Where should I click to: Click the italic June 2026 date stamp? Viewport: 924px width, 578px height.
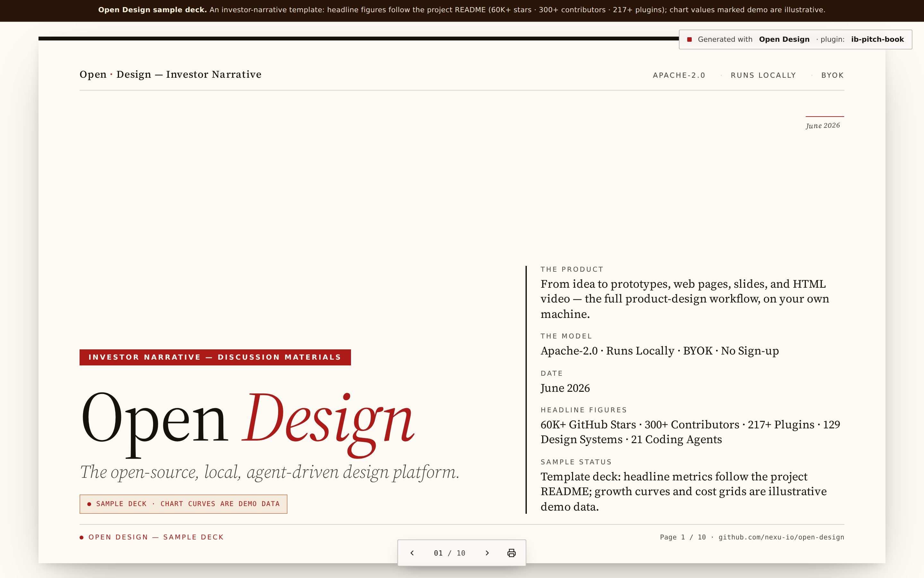click(x=823, y=125)
